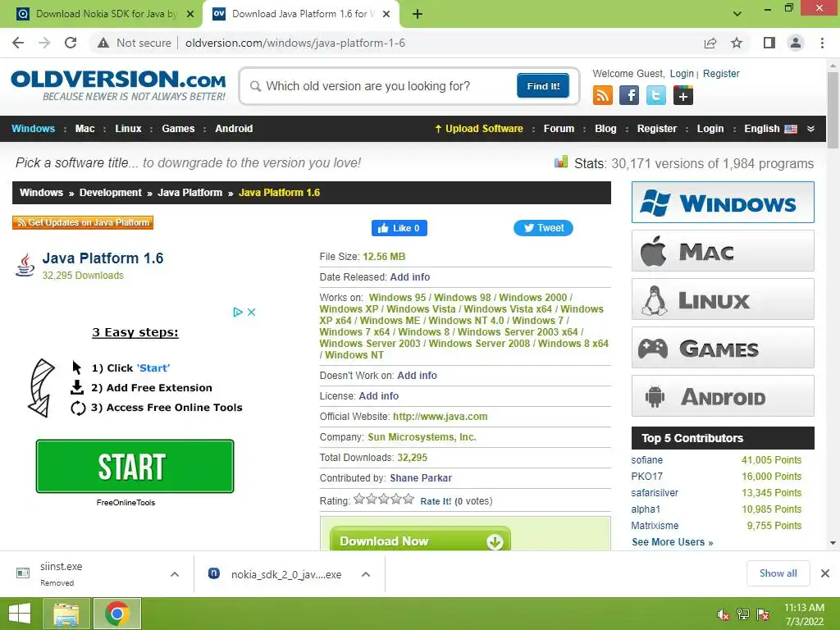840x630 pixels.
Task: Click Upload Software link
Action: (x=479, y=129)
